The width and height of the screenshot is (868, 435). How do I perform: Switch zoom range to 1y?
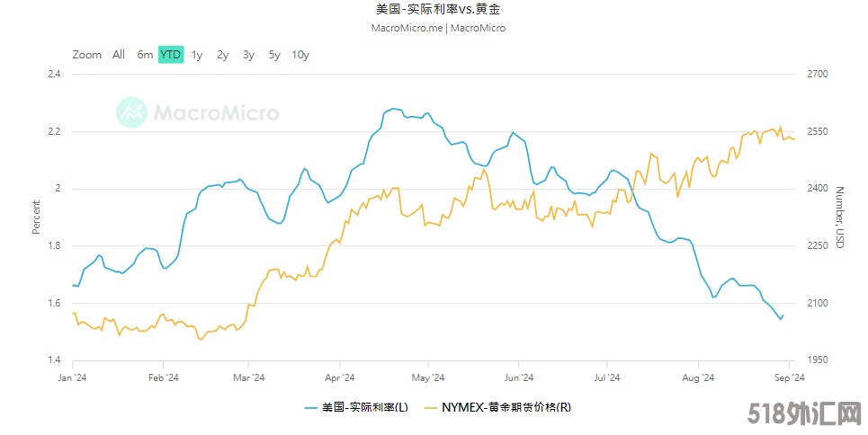pos(197,55)
